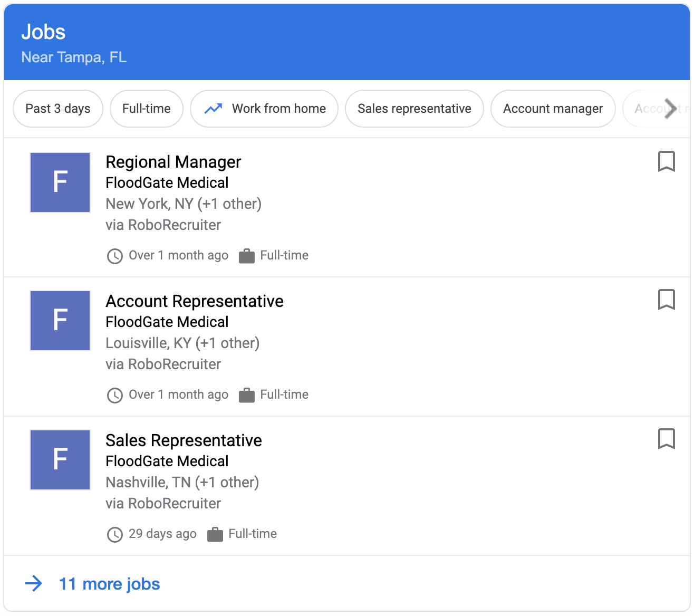The width and height of the screenshot is (694, 616).
Task: Bookmark the Account Representative job
Action: coord(667,300)
